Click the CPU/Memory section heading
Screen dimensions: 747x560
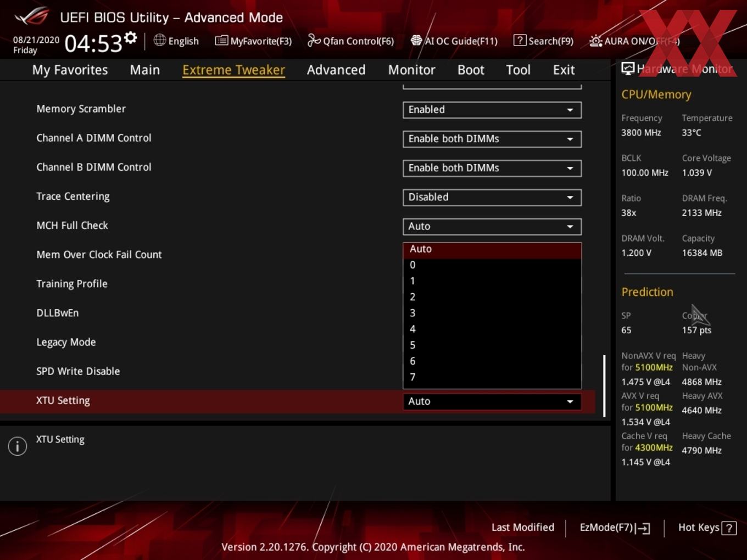tap(656, 94)
